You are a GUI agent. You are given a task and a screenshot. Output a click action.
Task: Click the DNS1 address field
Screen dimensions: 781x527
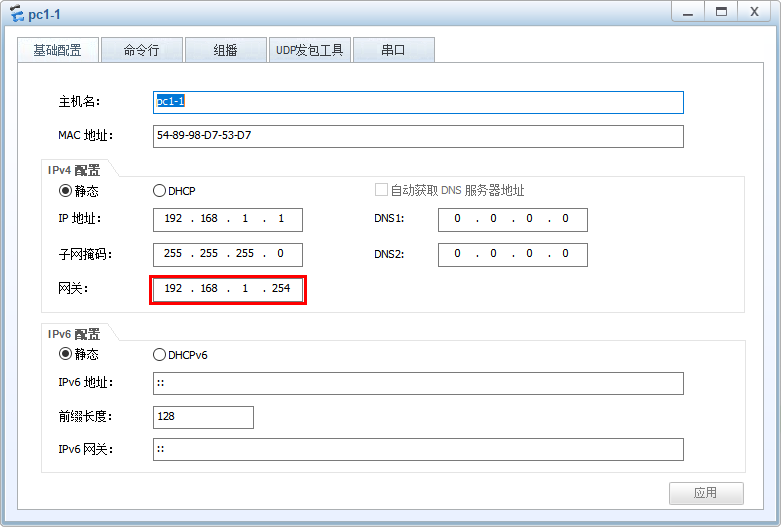513,220
